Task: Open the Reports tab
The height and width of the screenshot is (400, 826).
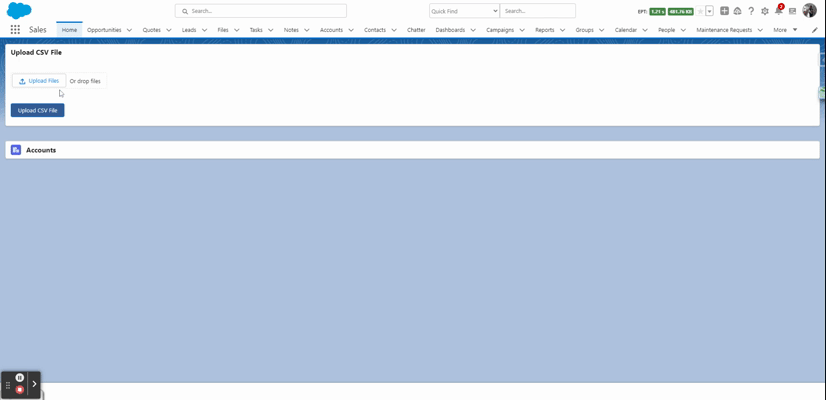Action: click(x=545, y=30)
